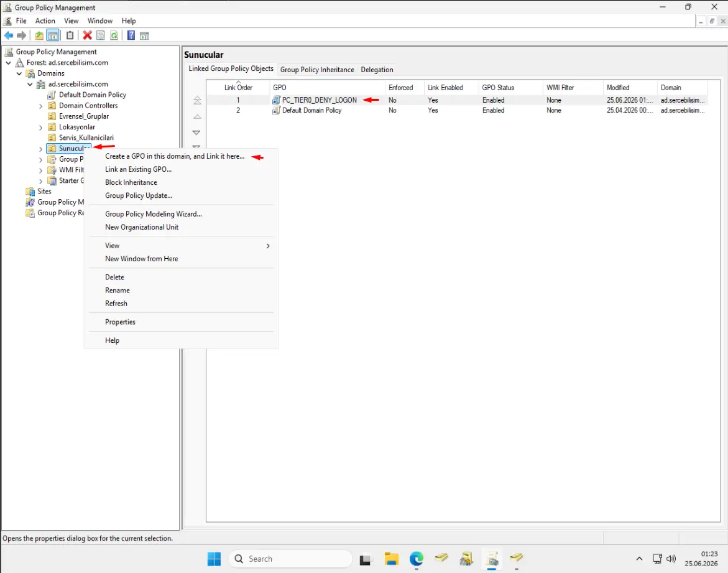Click the volume speaker tray icon

pyautogui.click(x=671, y=559)
